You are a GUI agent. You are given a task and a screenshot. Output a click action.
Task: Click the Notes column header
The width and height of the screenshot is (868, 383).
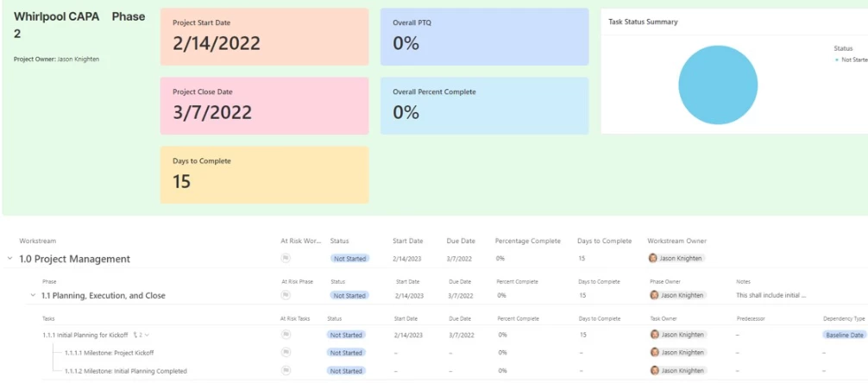point(744,282)
